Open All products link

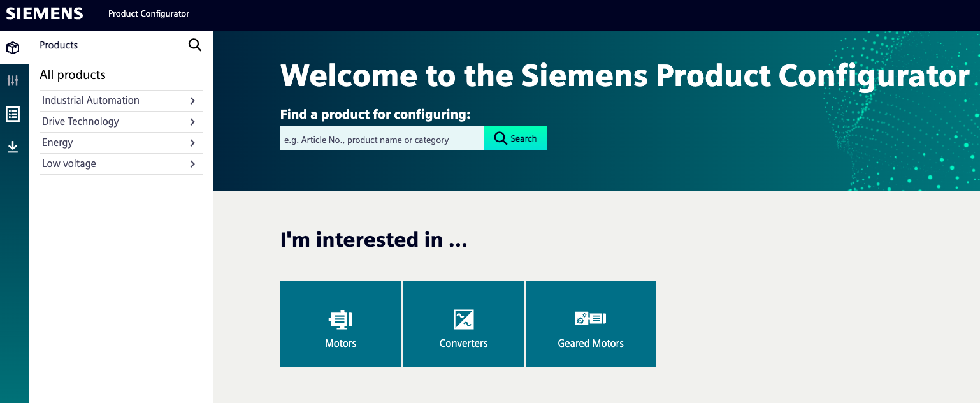[72, 75]
